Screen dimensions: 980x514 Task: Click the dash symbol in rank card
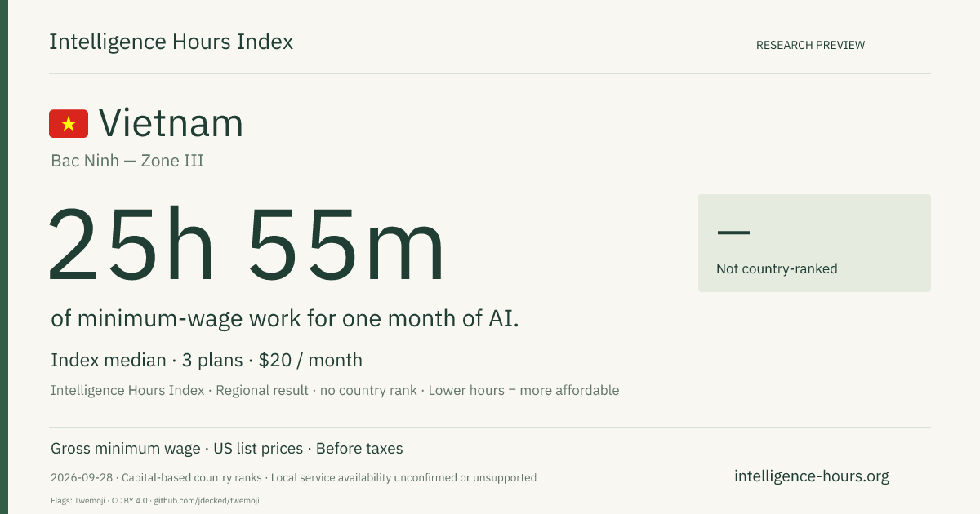point(733,233)
